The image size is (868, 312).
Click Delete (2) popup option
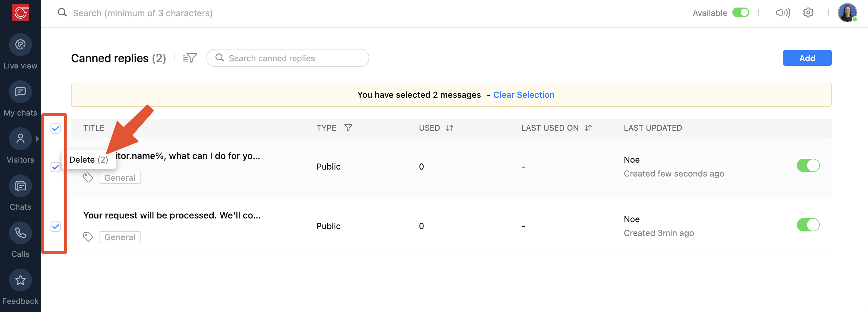pos(89,160)
